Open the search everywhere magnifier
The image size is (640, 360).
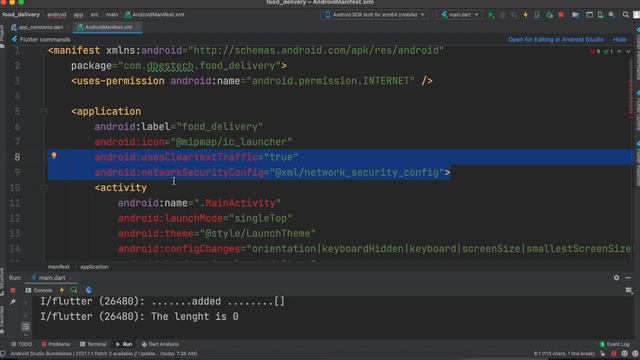point(625,15)
